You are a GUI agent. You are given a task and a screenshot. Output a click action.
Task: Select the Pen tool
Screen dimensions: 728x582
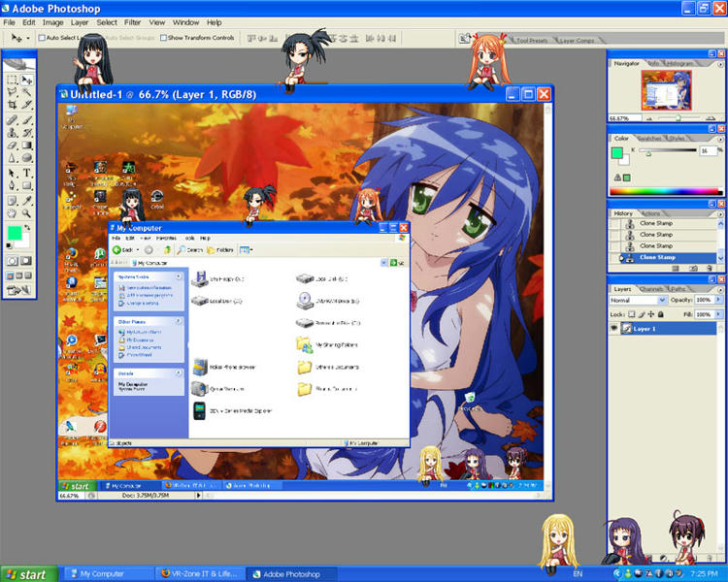[12, 185]
